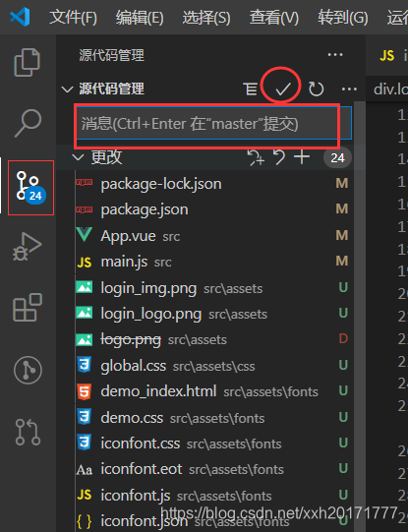Open the 选择(S) menu
Screen dimensions: 408x532
point(206,18)
